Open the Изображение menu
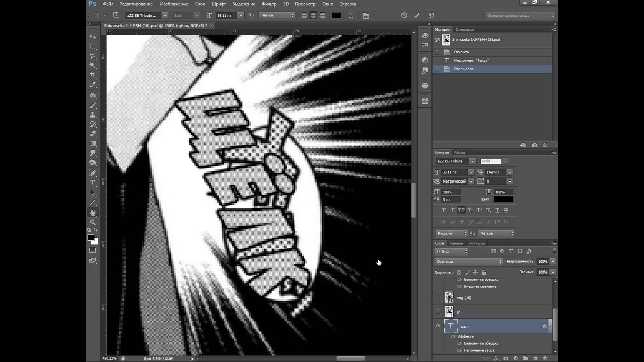Viewport: 644px width, 362px height. 174,4
